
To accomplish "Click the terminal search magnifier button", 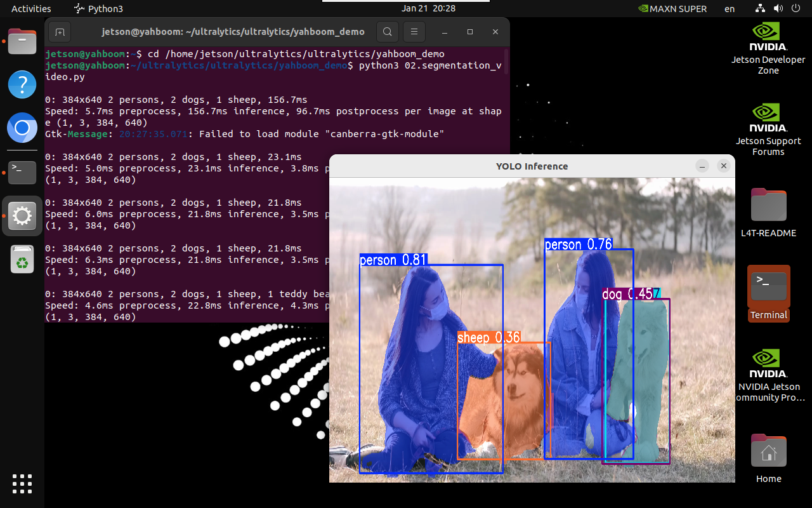I will tap(387, 32).
